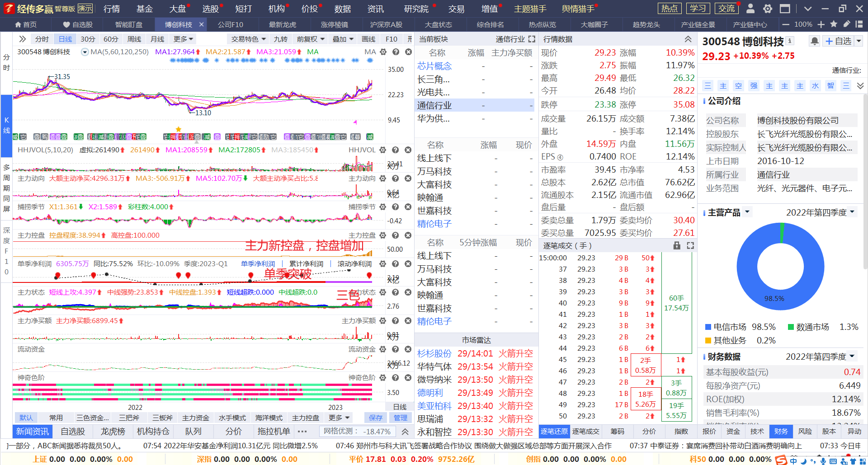Zoom in with the plus icon
The width and height of the screenshot is (868, 465).
(821, 24)
